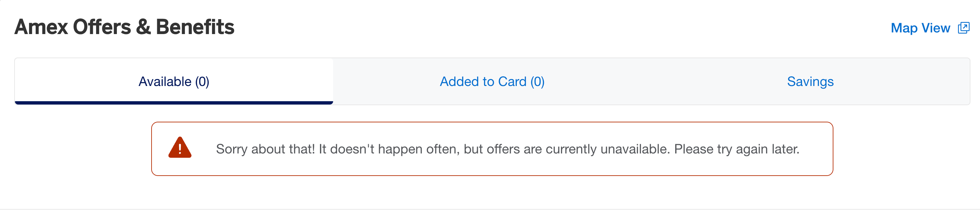Viewport: 980px width, 211px height.
Task: Switch to the Added to Card tab
Action: pyautogui.click(x=492, y=81)
